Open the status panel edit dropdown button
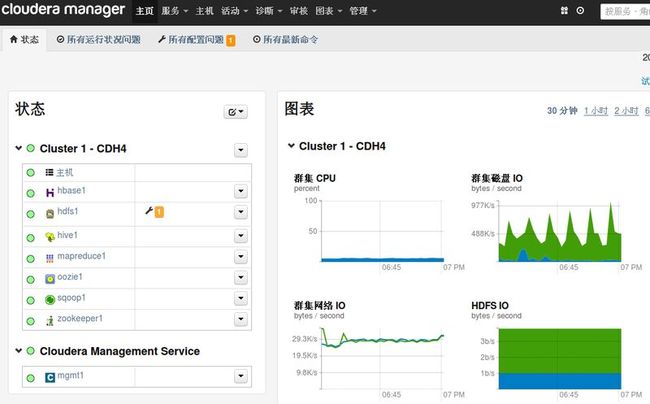650x404 pixels. pyautogui.click(x=236, y=111)
